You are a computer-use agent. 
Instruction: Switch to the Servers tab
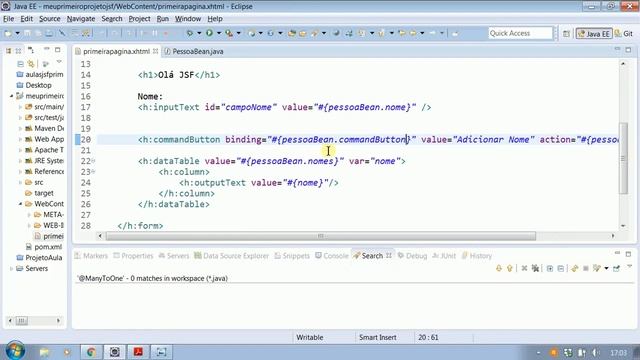pos(174,256)
